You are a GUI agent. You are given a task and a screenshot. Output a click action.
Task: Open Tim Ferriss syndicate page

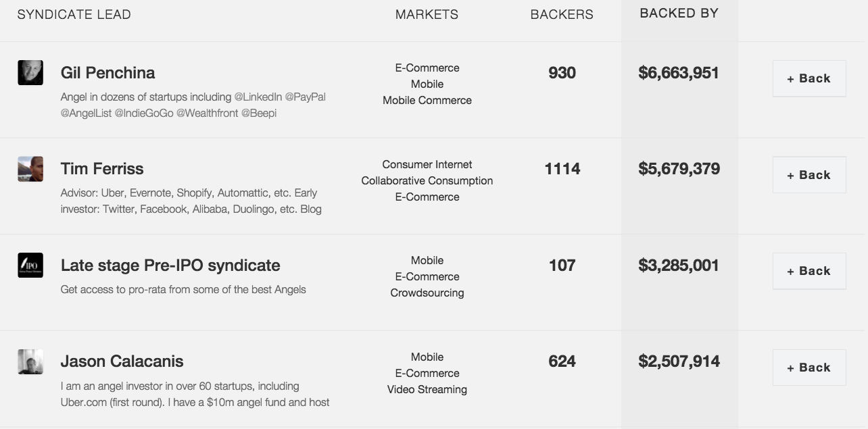(102, 169)
